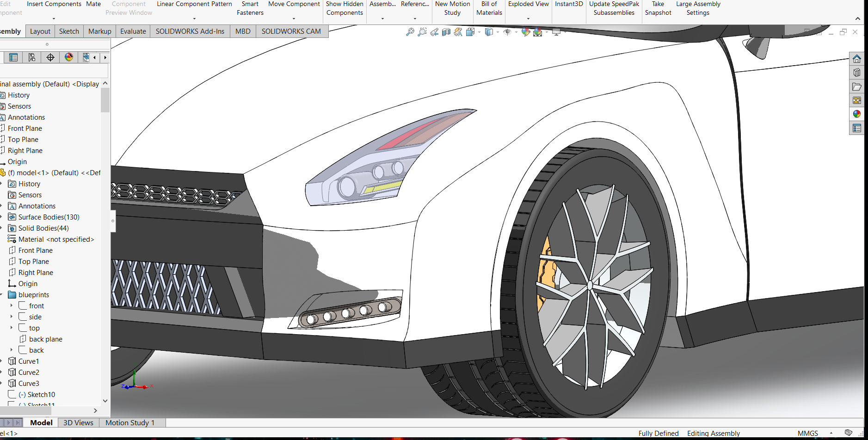Click the Display Style cube icon
Screen dimensions: 868x440
[489, 32]
